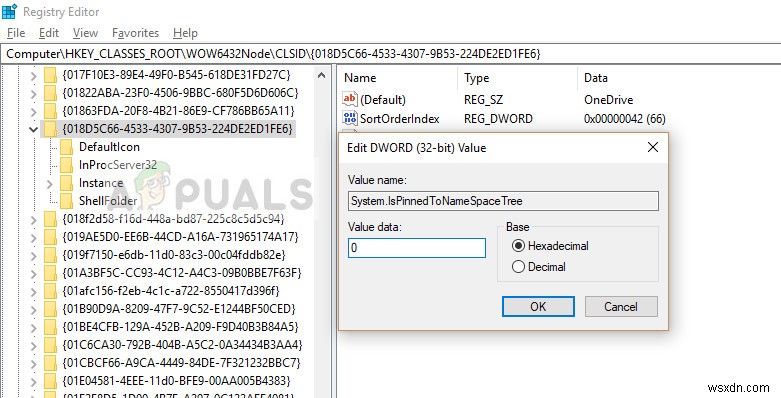Click folder icon of {01C6CA30-792B-404B-A5C2-0A34434B3AA4}
Image resolution: width=781 pixels, height=398 pixels.
click(x=50, y=345)
